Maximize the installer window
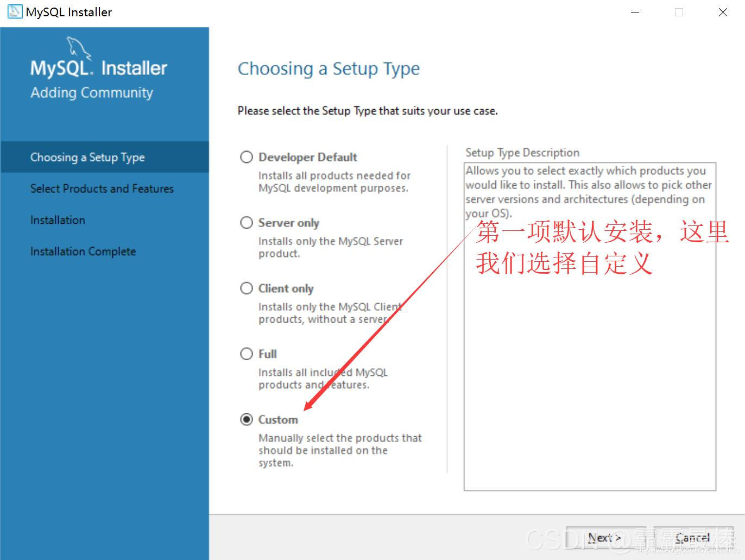This screenshot has height=560, width=745. (679, 12)
